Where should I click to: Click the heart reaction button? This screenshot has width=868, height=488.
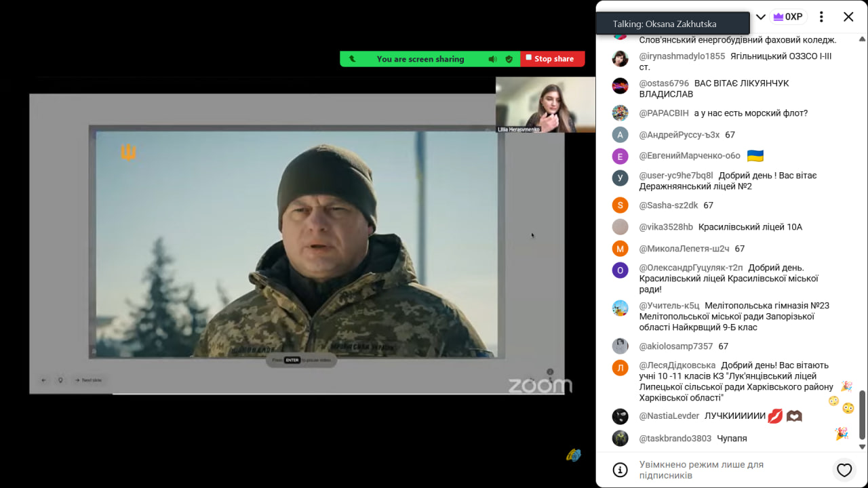coord(844,470)
